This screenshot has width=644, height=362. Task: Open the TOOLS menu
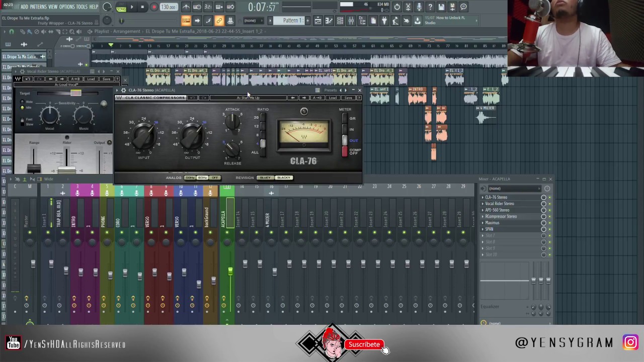pyautogui.click(x=82, y=7)
